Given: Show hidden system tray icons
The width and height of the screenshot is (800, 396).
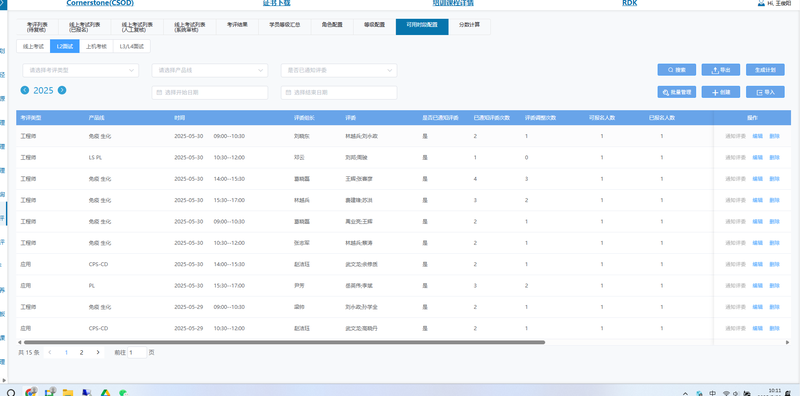Looking at the screenshot, I should point(685,393).
